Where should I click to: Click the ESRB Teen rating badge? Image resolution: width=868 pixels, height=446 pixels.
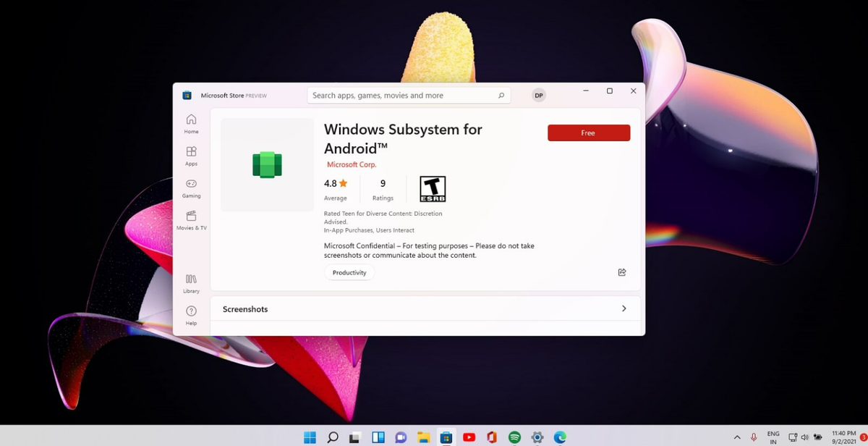[x=433, y=189]
